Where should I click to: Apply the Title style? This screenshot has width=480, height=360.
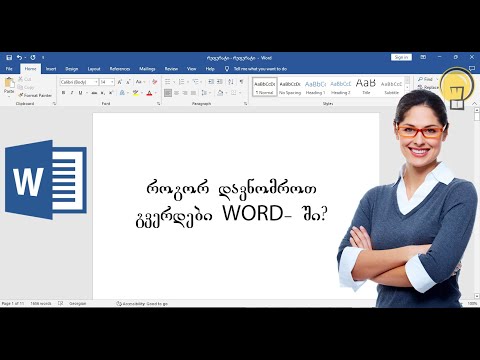click(366, 87)
